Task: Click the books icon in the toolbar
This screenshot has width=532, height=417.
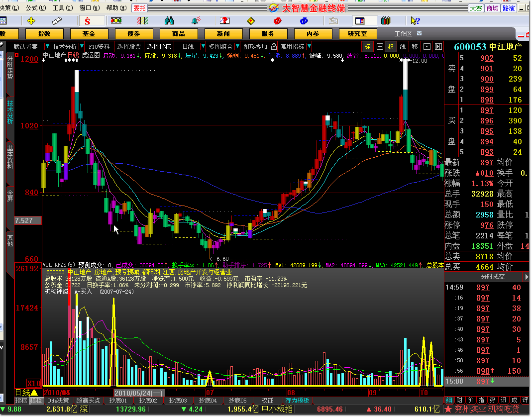Action: [x=386, y=21]
